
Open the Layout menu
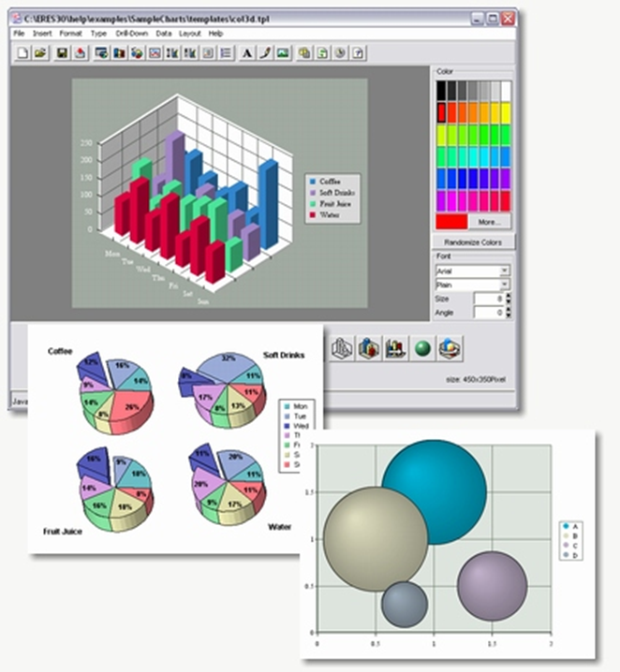[x=189, y=33]
